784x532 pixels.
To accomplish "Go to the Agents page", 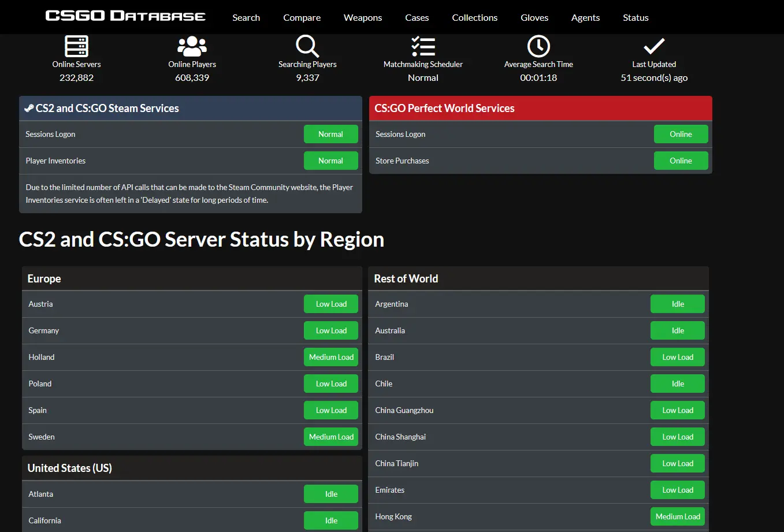I will click(x=585, y=17).
